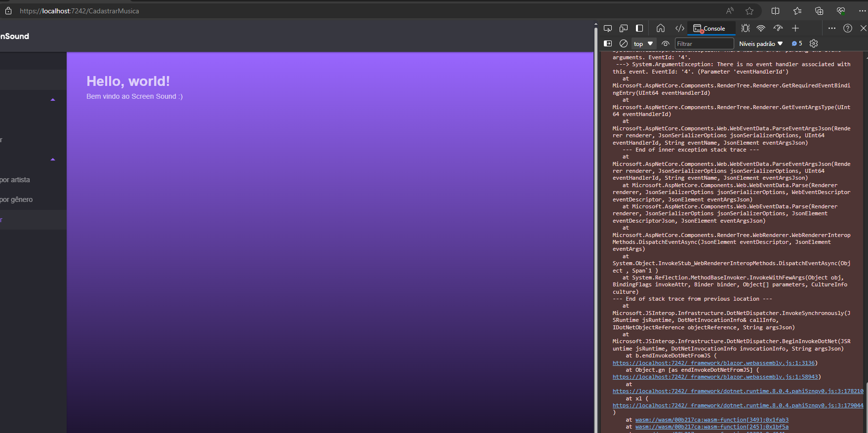Collapse the first sidebar menu group arrow
Image resolution: width=868 pixels, height=433 pixels.
click(x=53, y=100)
